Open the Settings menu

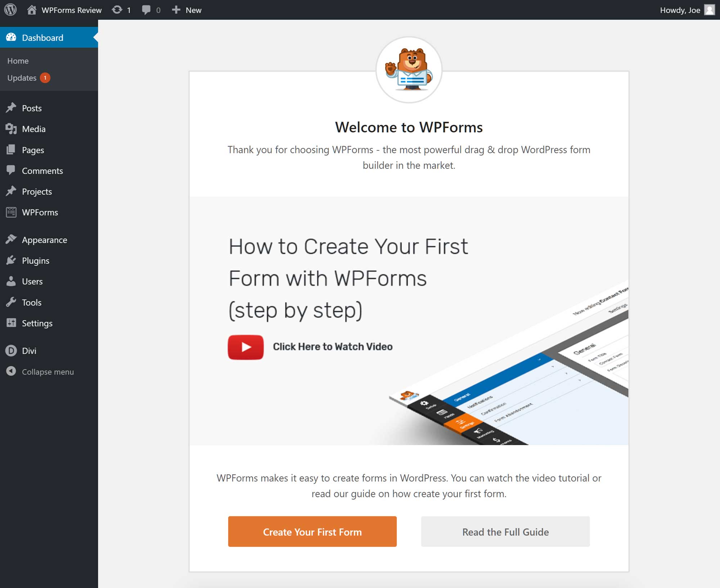pos(49,323)
